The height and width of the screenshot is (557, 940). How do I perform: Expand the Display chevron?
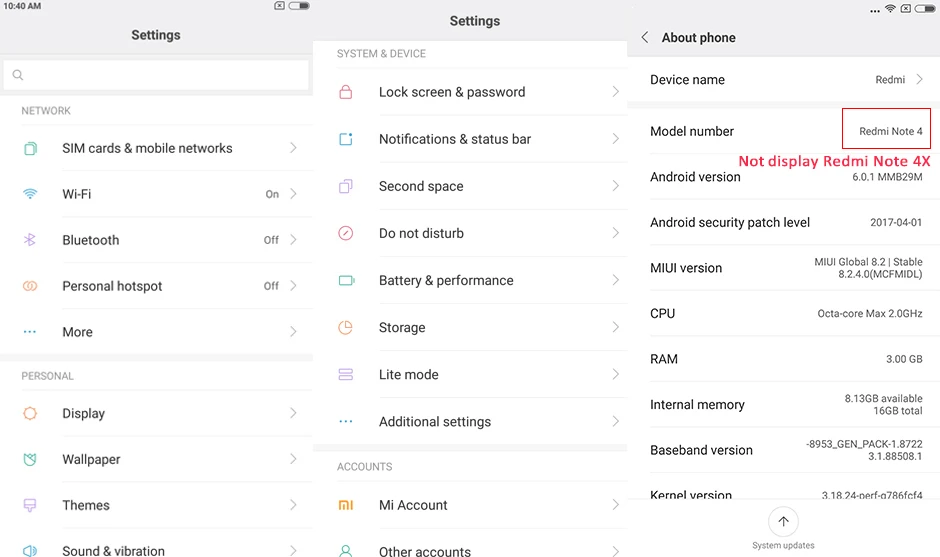pyautogui.click(x=293, y=413)
